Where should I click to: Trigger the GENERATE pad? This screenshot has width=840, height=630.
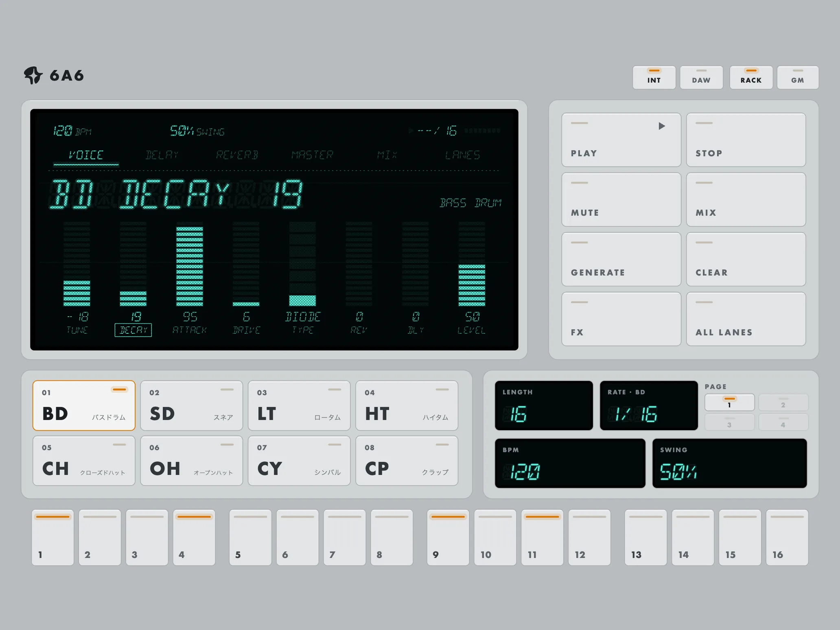point(621,259)
